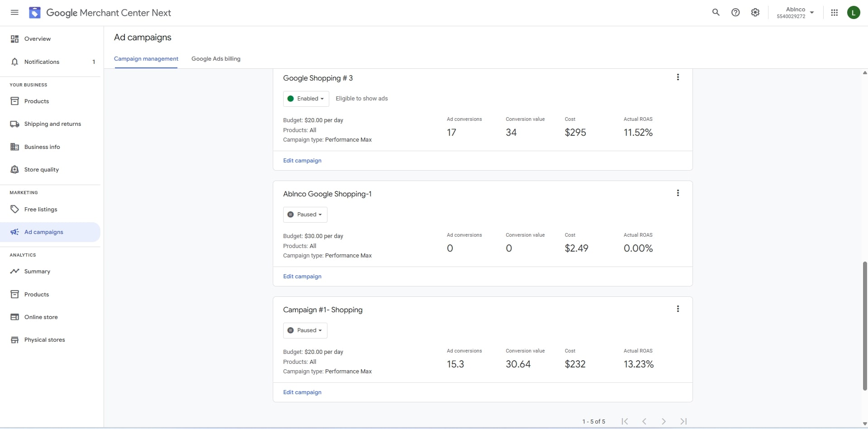The width and height of the screenshot is (868, 429).
Task: Click the Online store icon
Action: pos(15,317)
